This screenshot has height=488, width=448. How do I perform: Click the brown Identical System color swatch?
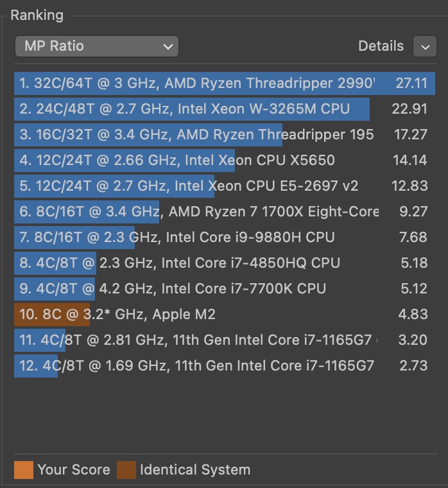point(126,469)
